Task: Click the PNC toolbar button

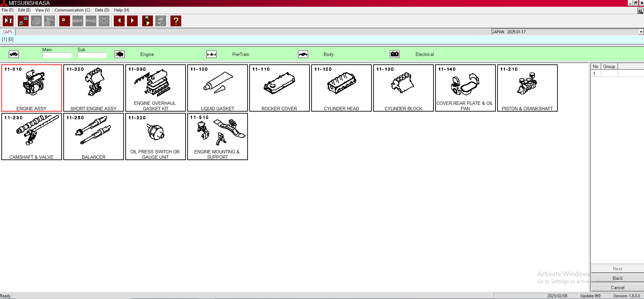Action: 91,21
